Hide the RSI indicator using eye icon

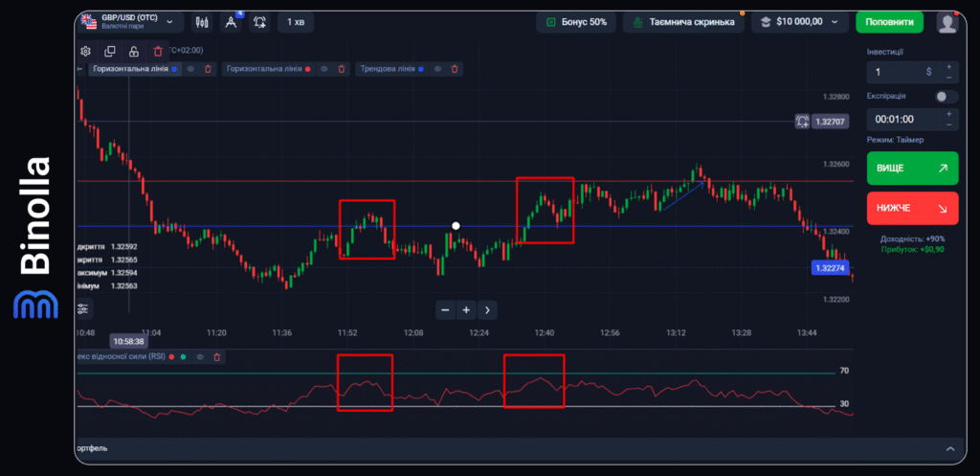200,357
